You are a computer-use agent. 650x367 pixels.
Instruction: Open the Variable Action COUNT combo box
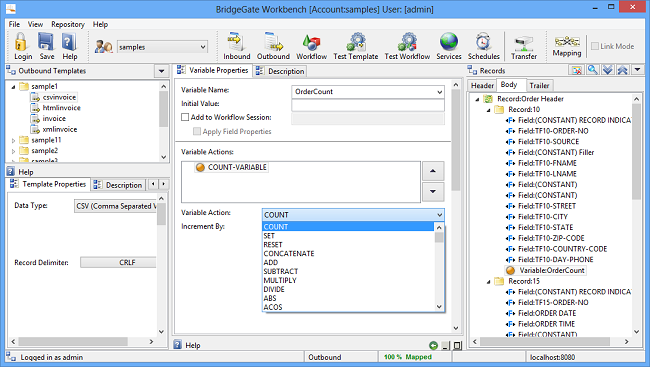(x=353, y=215)
